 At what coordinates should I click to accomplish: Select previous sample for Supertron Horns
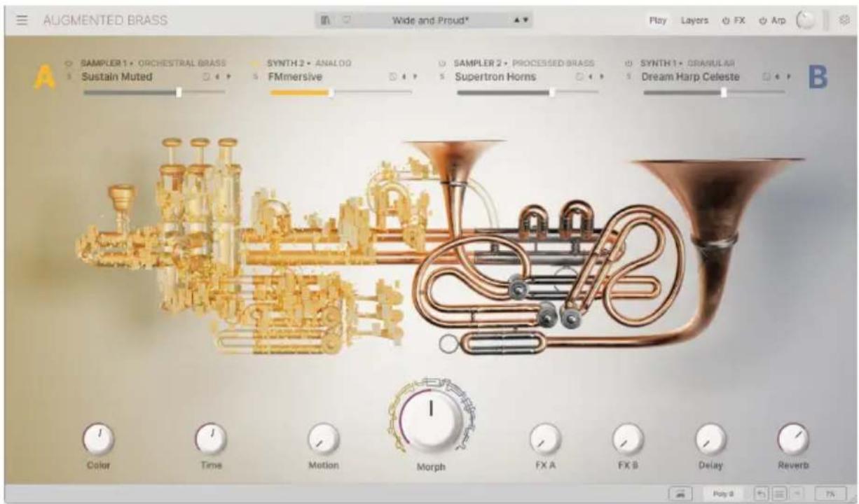pos(591,76)
